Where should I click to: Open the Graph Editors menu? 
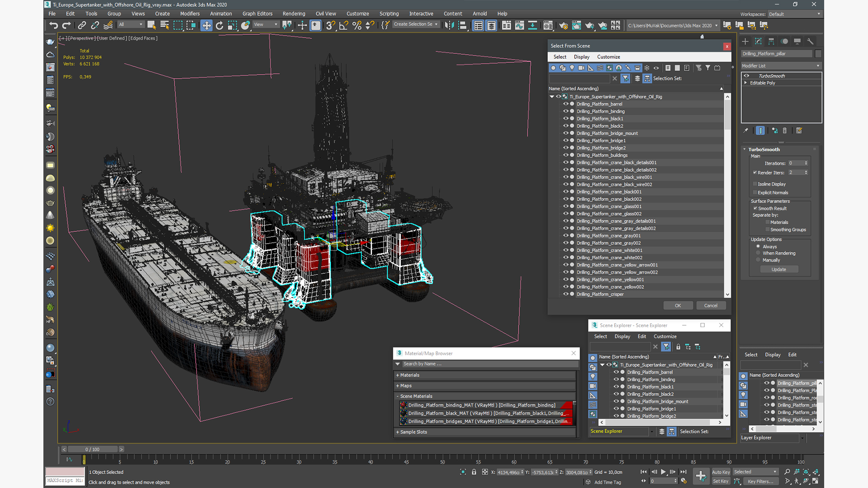tap(257, 14)
